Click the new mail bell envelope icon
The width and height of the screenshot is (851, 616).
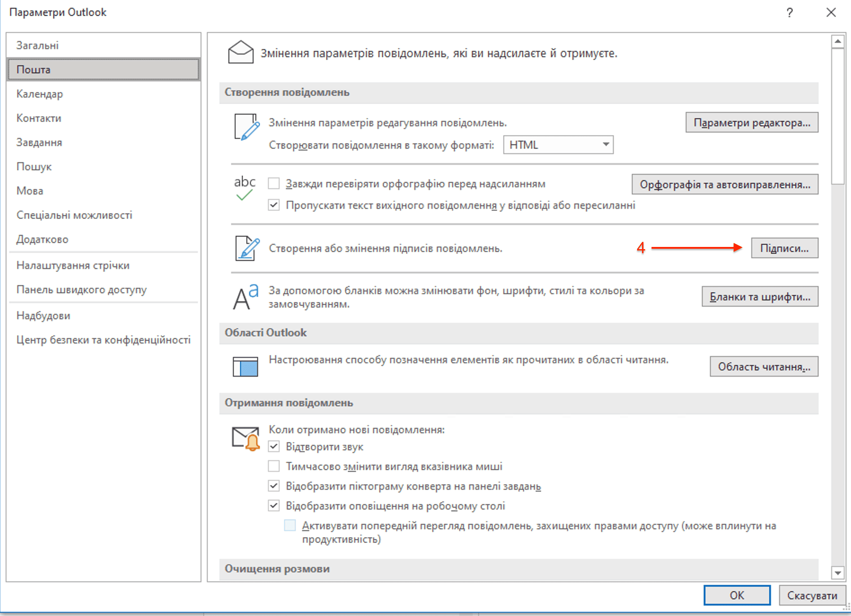(246, 438)
